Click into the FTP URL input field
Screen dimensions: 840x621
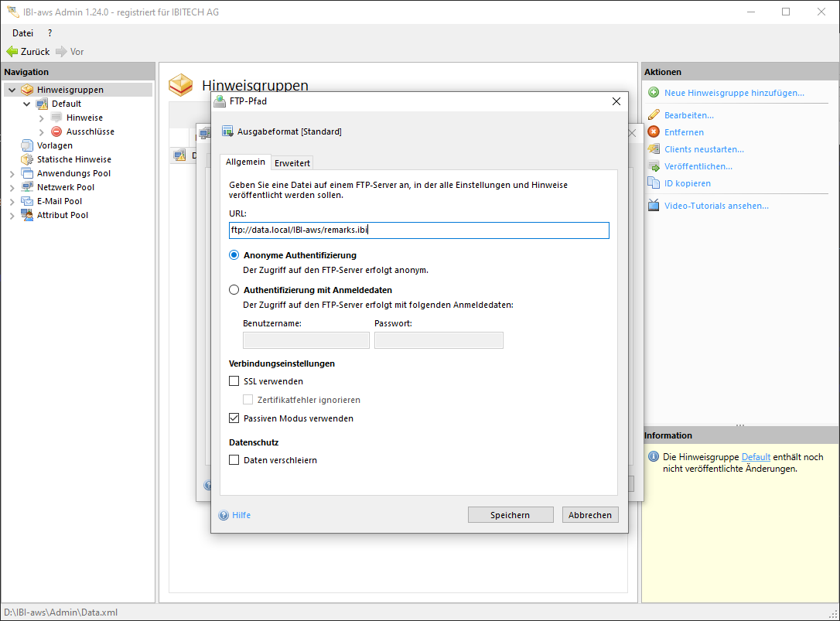pos(418,230)
